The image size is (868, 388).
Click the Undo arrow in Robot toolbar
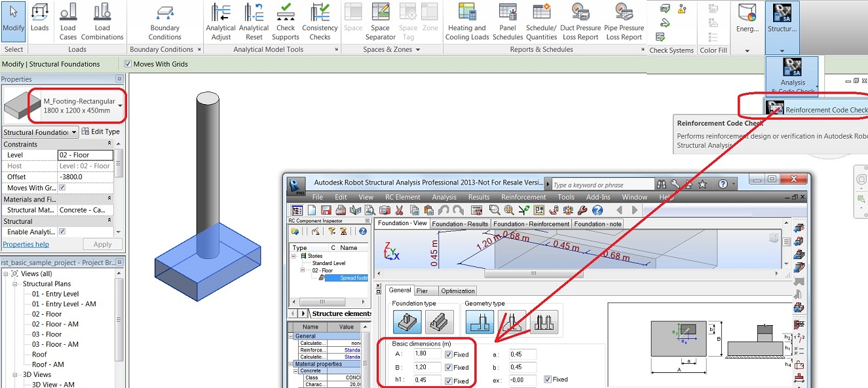click(x=443, y=210)
